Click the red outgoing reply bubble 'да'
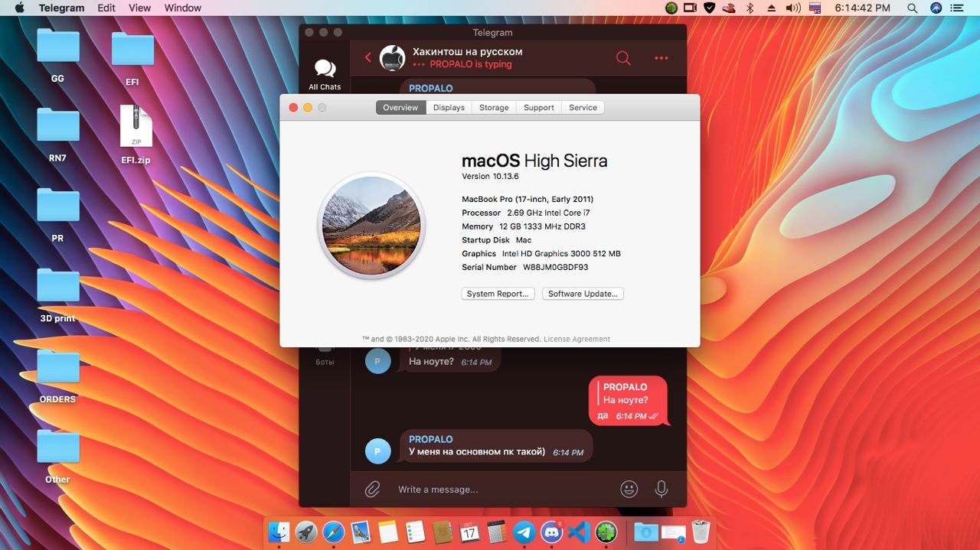Image resolution: width=980 pixels, height=550 pixels. tap(629, 401)
